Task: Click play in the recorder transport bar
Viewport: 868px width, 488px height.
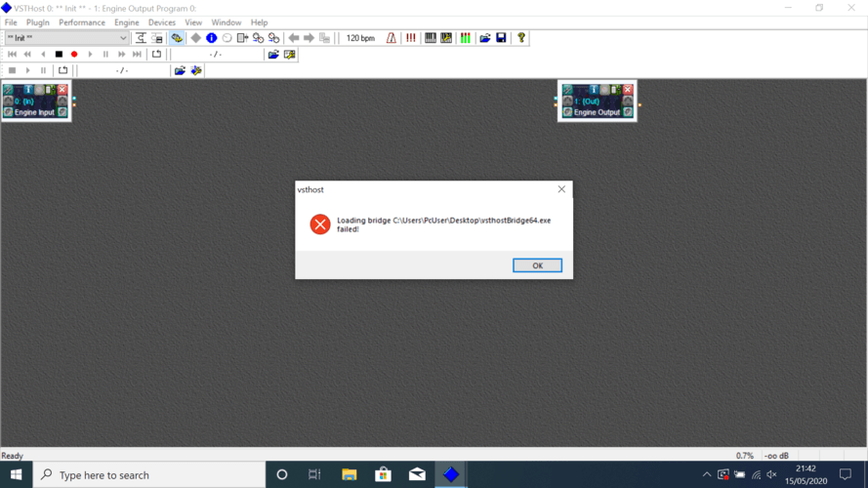Action: click(27, 70)
